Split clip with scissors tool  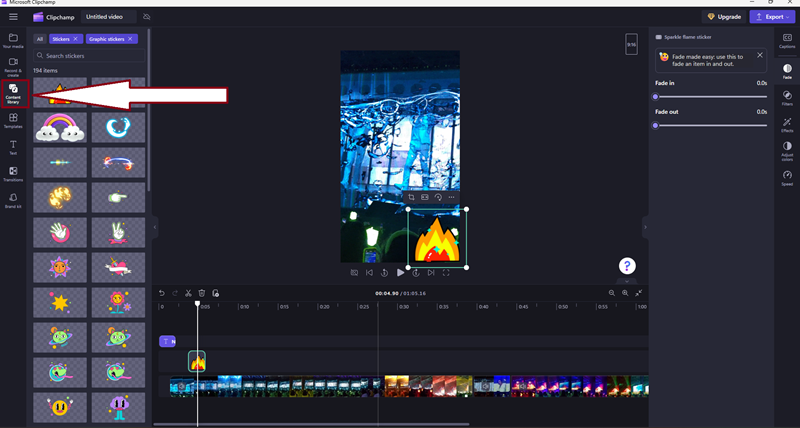188,293
